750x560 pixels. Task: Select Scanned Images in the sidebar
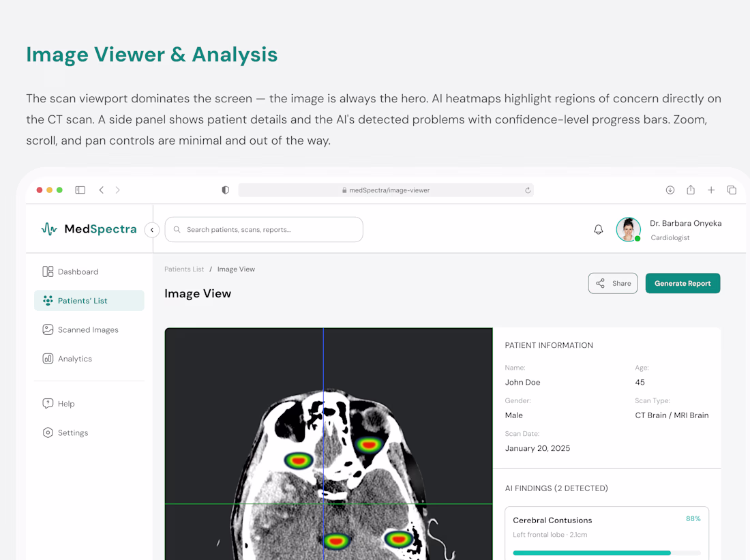click(88, 329)
